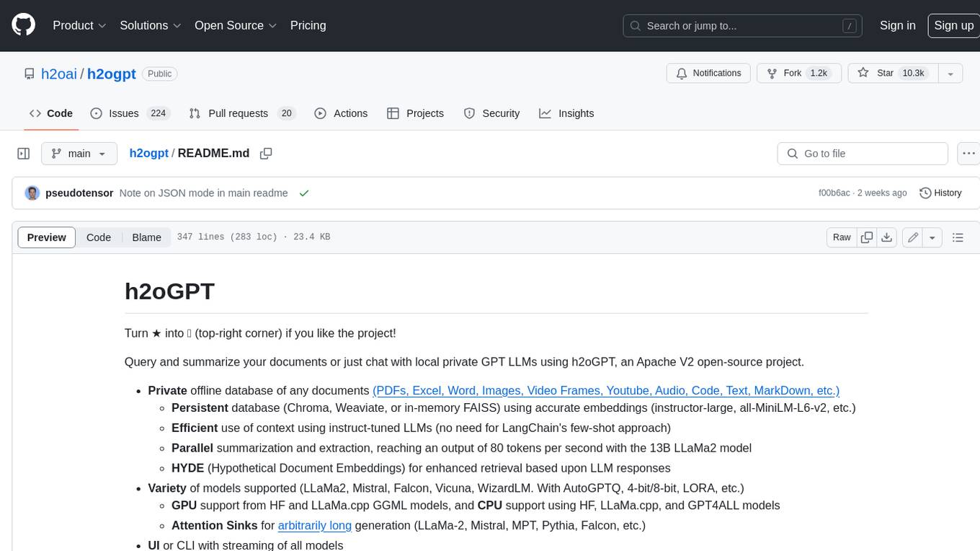Screen dimensions: 980x551
Task: Focus the Search or jump to field
Action: click(742, 25)
